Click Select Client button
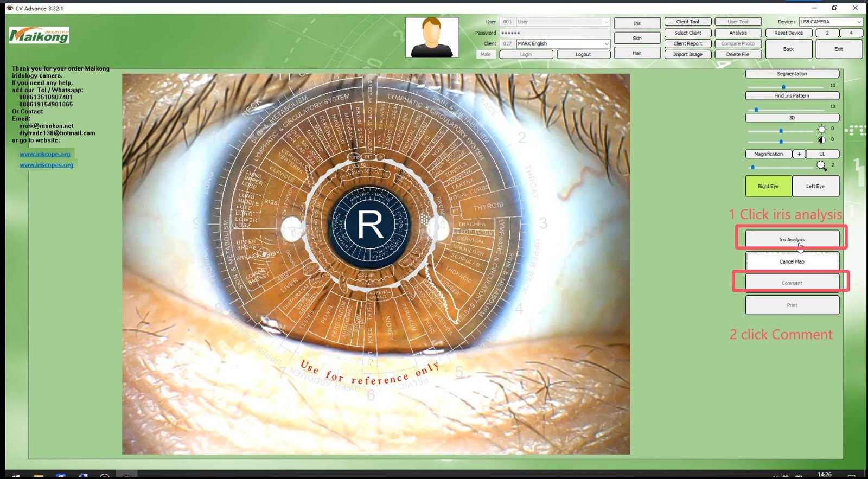This screenshot has height=479, width=868. tap(688, 33)
